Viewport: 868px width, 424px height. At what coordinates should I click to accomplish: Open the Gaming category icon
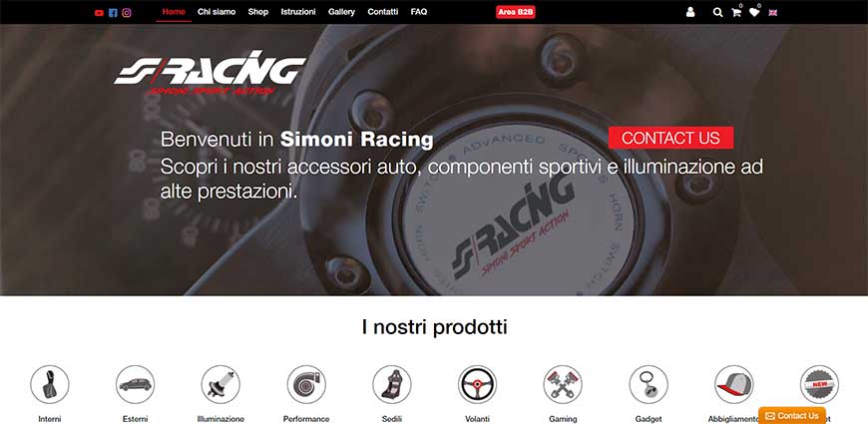pyautogui.click(x=563, y=385)
